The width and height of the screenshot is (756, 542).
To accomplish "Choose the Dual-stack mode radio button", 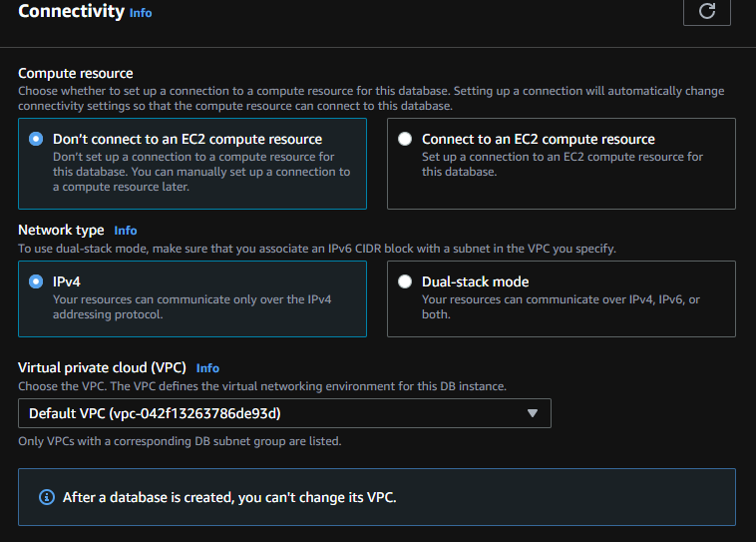I will coord(405,281).
